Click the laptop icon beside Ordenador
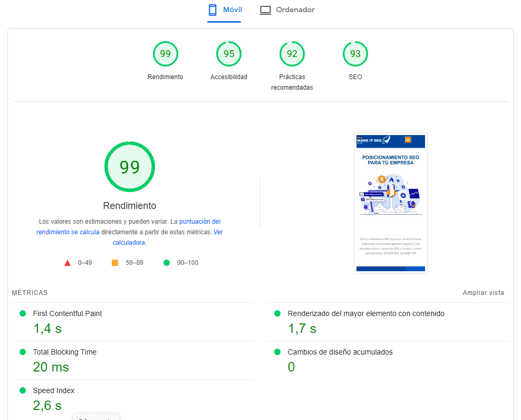 point(266,10)
